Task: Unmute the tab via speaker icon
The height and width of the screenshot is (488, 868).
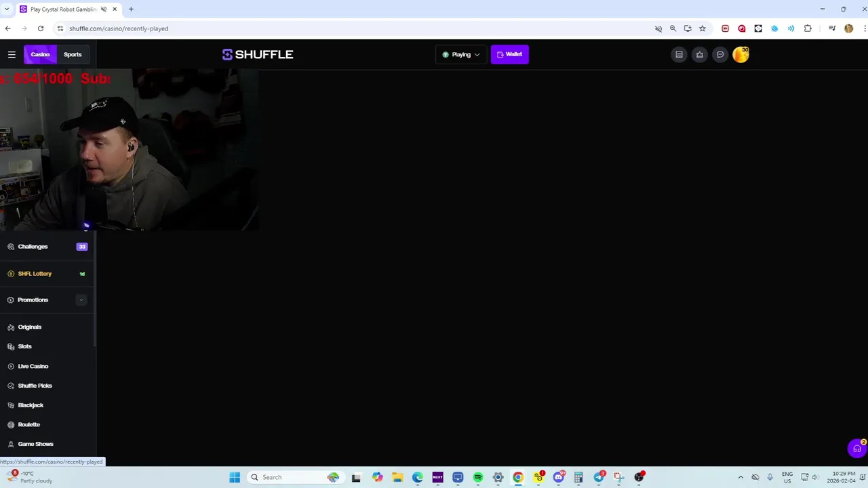Action: tap(104, 9)
